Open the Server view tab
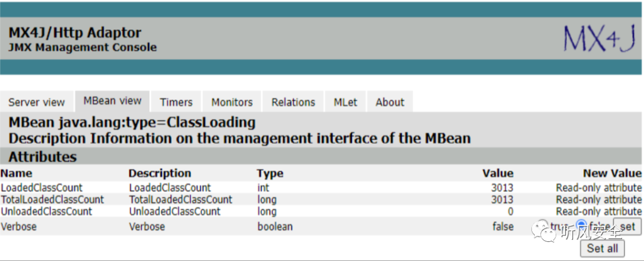The image size is (644, 261). (36, 102)
